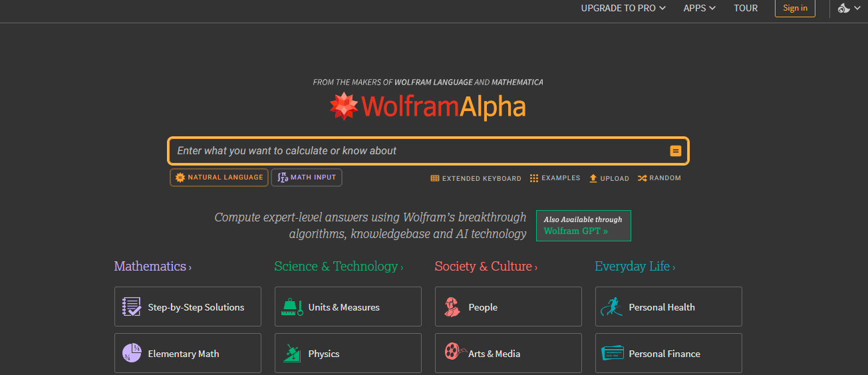Open the Tour menu item
Viewport: 868px width, 375px height.
(x=746, y=8)
